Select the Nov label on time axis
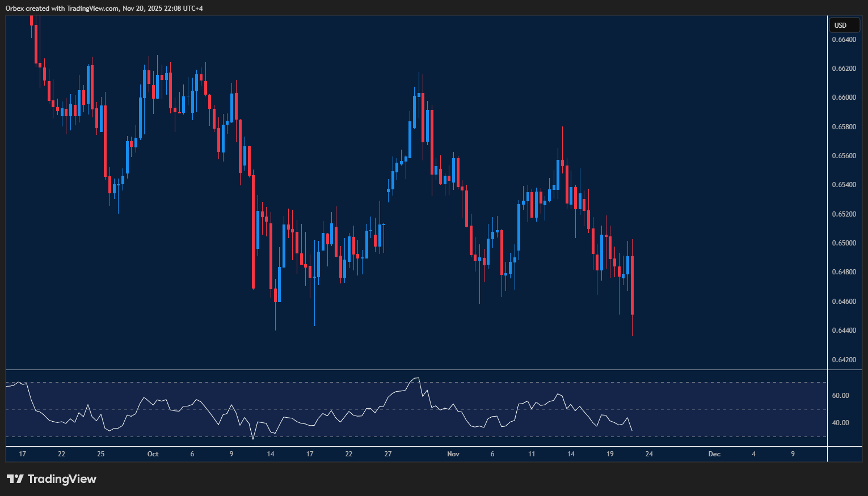 pos(453,453)
